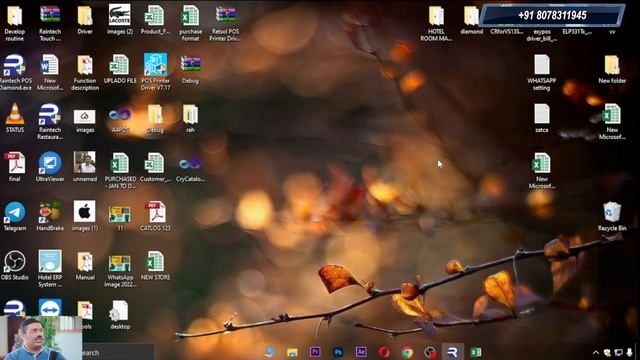The height and width of the screenshot is (360, 640).
Task: Expand the hidden system tray icons
Action: click(596, 352)
